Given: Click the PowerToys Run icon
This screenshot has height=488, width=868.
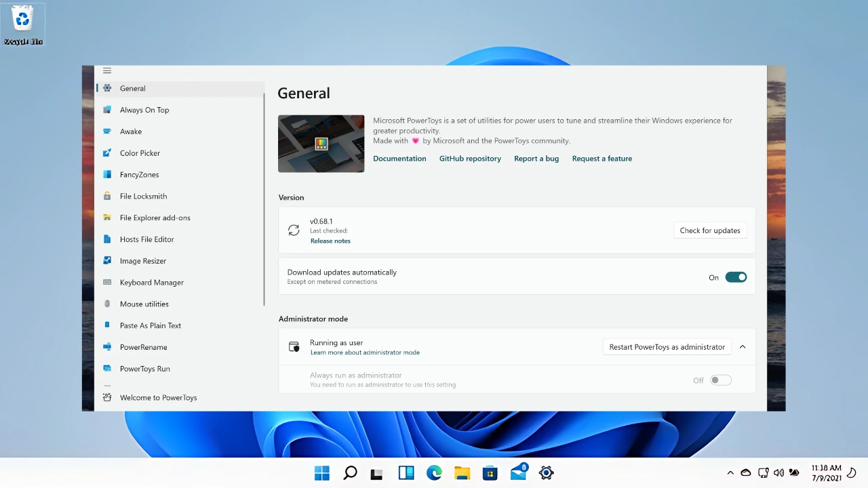Looking at the screenshot, I should click(107, 369).
